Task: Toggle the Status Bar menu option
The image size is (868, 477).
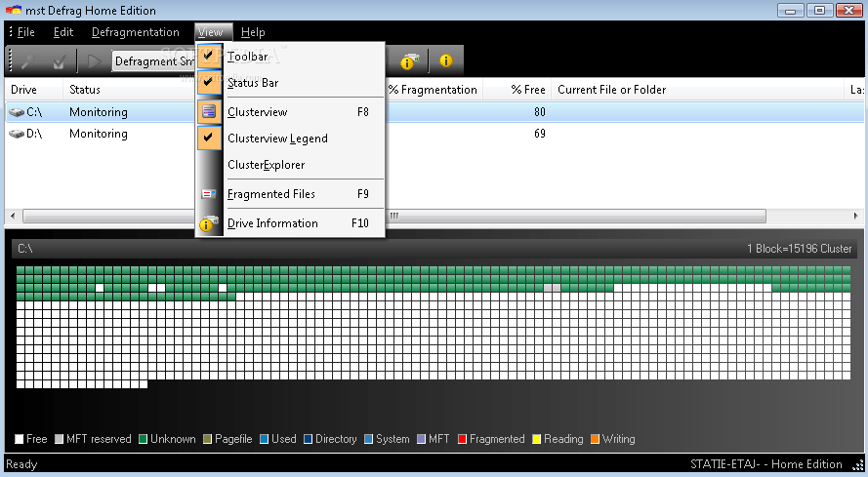Action: click(x=290, y=83)
